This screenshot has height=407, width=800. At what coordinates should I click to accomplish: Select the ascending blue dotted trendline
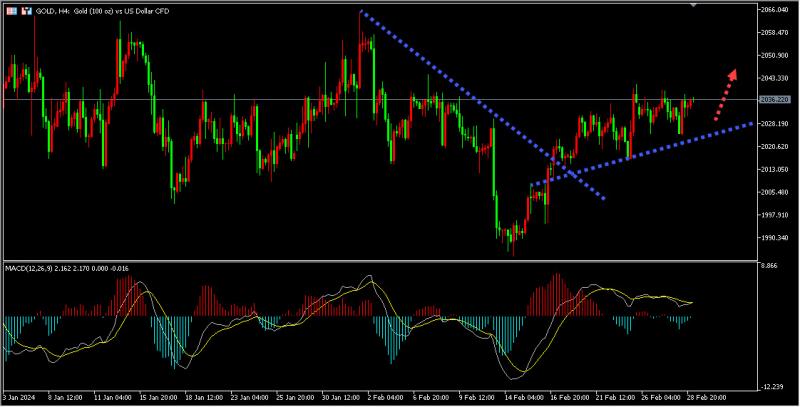click(642, 154)
